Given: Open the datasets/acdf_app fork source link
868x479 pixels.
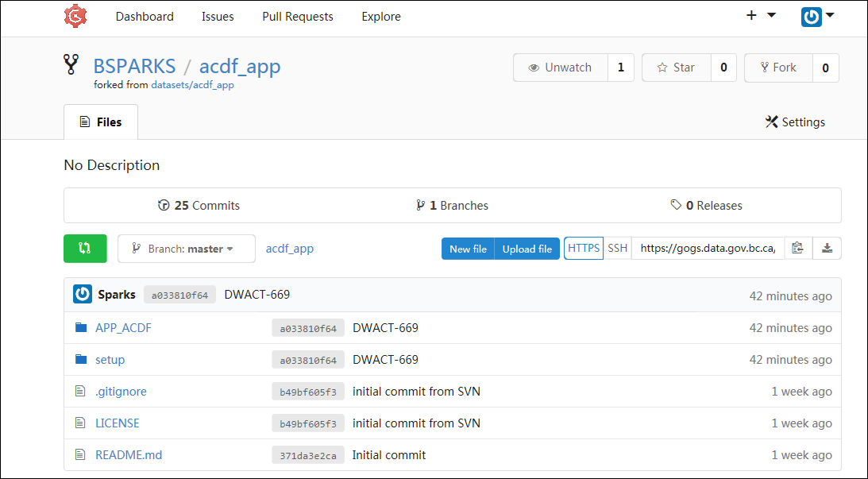Looking at the screenshot, I should click(x=193, y=85).
